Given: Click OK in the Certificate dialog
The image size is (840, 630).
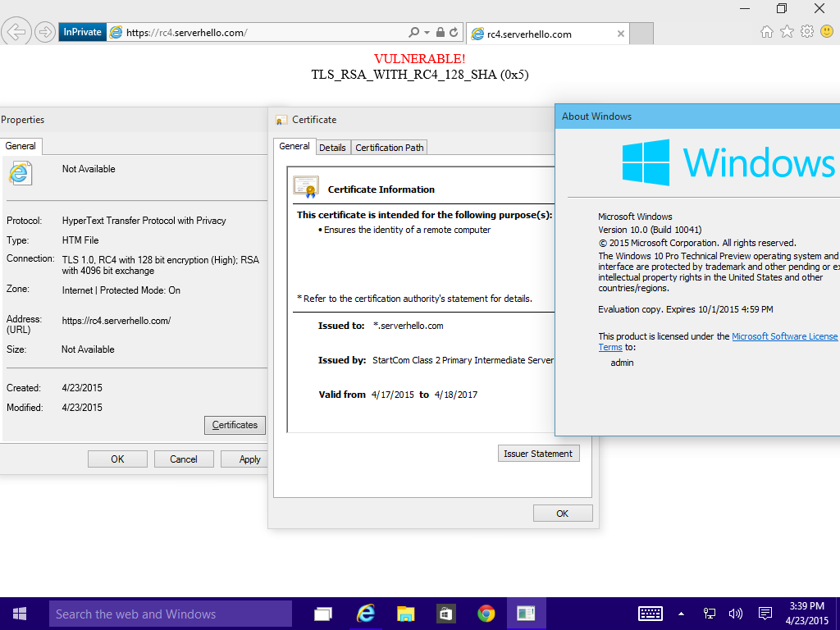Looking at the screenshot, I should point(563,514).
